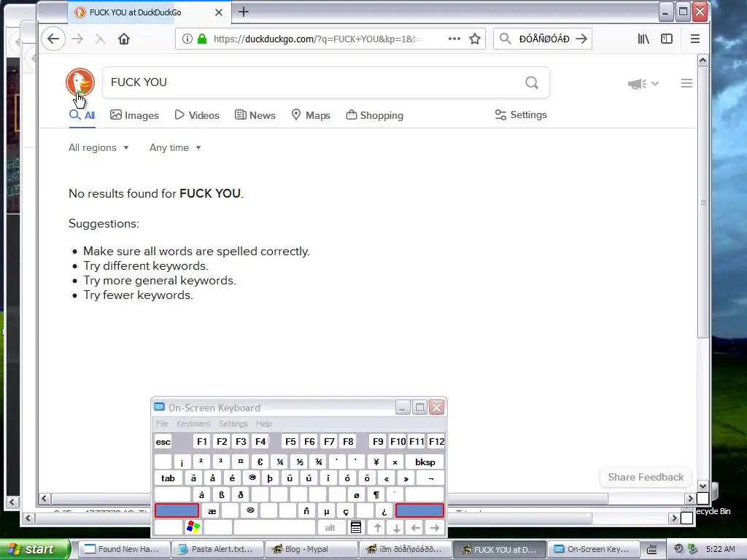
Task: Click the magnifier inside DuckDuckGo search box
Action: tap(532, 83)
